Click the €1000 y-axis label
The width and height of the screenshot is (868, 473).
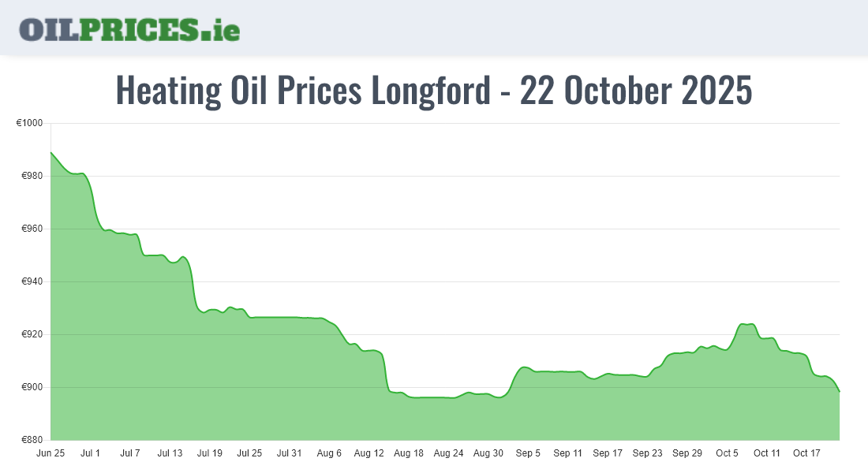click(29, 124)
